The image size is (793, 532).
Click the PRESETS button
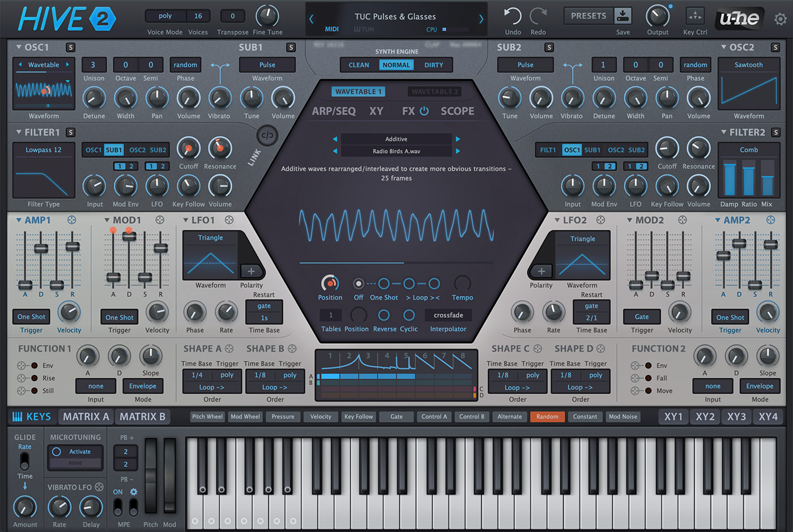pos(588,16)
